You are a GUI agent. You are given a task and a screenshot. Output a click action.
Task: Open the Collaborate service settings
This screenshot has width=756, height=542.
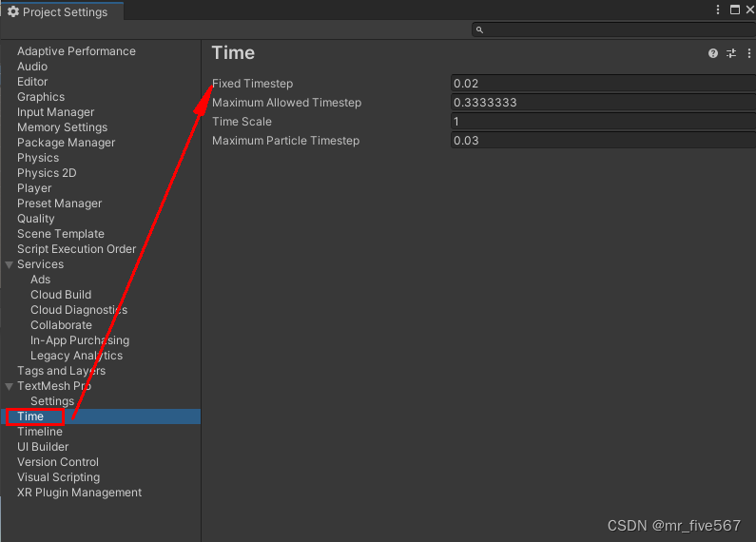pyautogui.click(x=61, y=325)
